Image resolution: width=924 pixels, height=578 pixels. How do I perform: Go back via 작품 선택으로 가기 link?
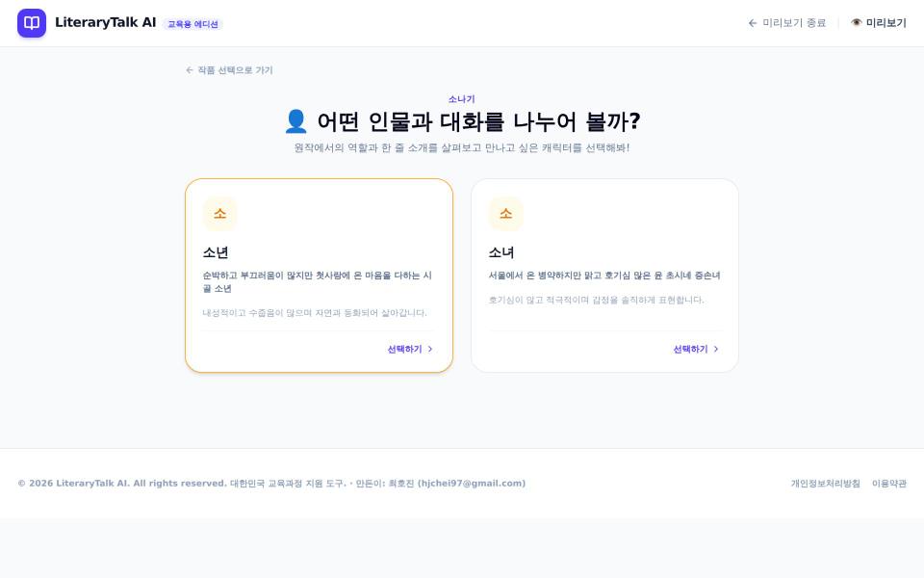[229, 70]
